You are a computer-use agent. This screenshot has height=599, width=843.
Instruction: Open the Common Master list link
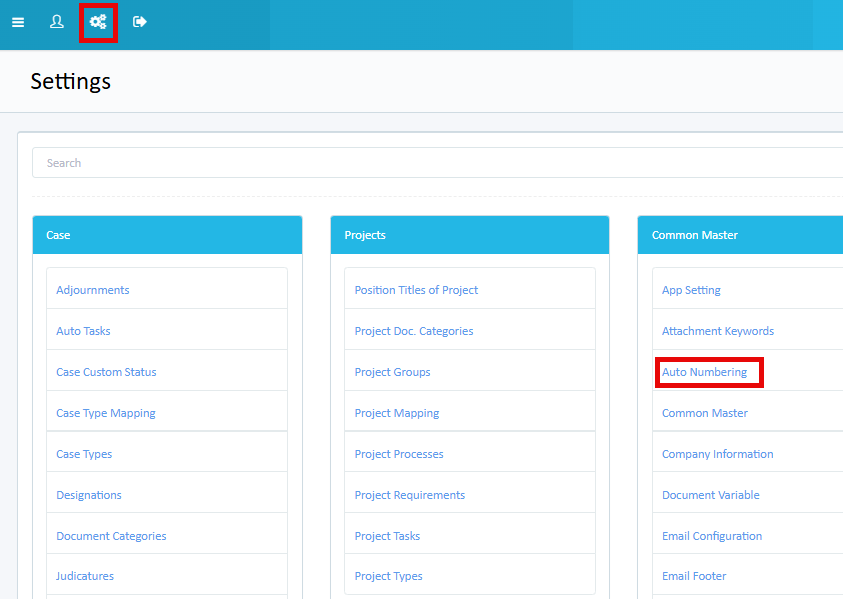(704, 413)
